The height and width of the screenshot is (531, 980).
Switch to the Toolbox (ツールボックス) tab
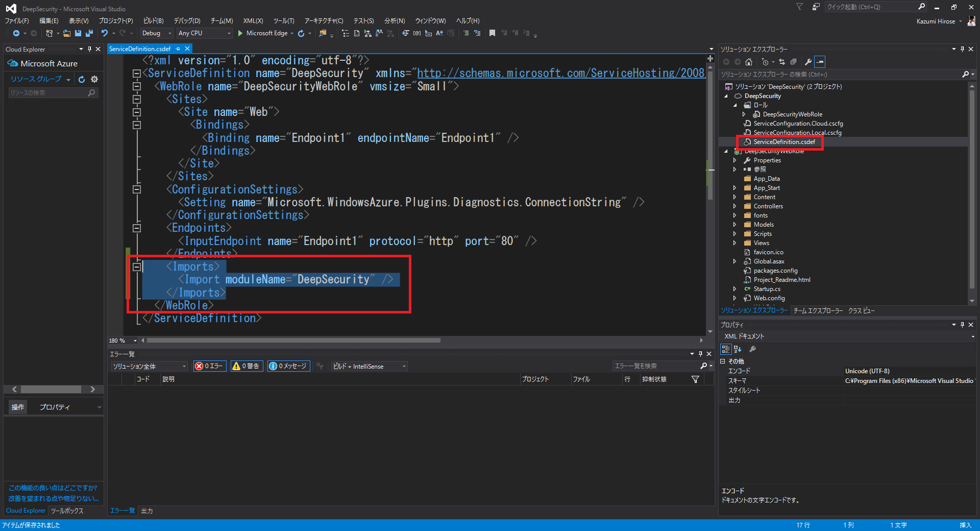click(67, 511)
